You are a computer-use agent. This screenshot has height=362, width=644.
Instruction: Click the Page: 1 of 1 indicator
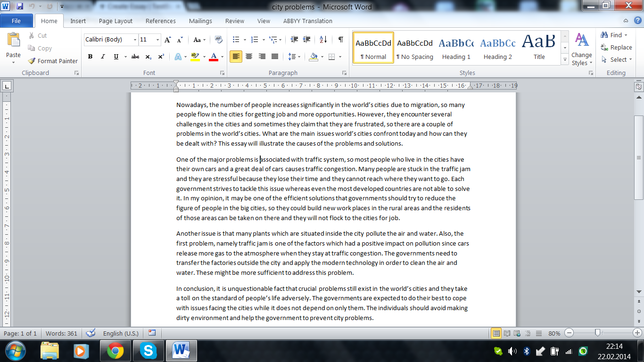tap(20, 333)
